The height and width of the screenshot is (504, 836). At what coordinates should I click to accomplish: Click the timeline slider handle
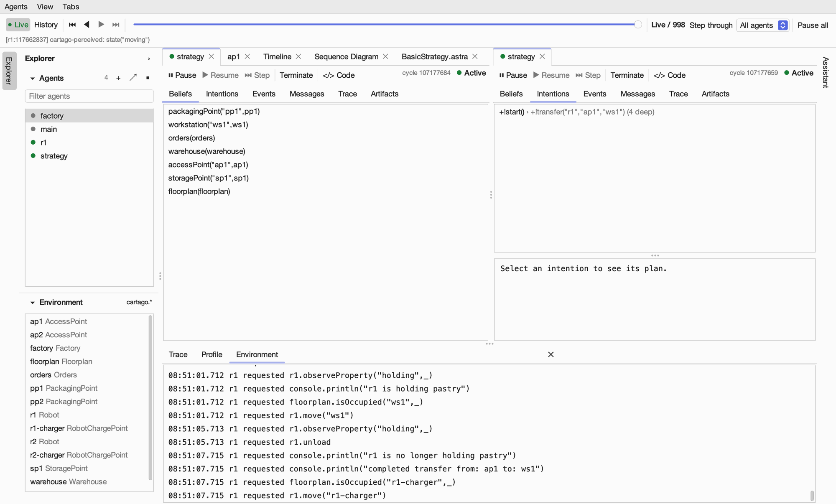(x=638, y=25)
